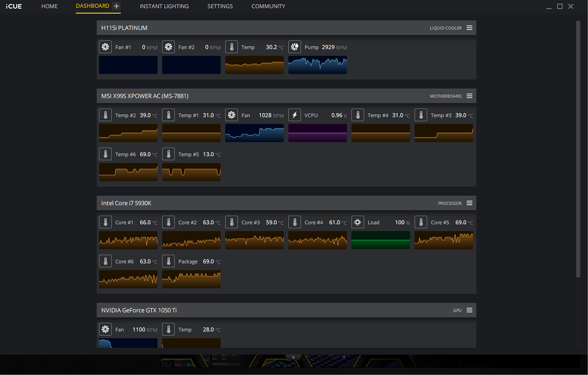Click the iCUE logo

click(x=14, y=6)
